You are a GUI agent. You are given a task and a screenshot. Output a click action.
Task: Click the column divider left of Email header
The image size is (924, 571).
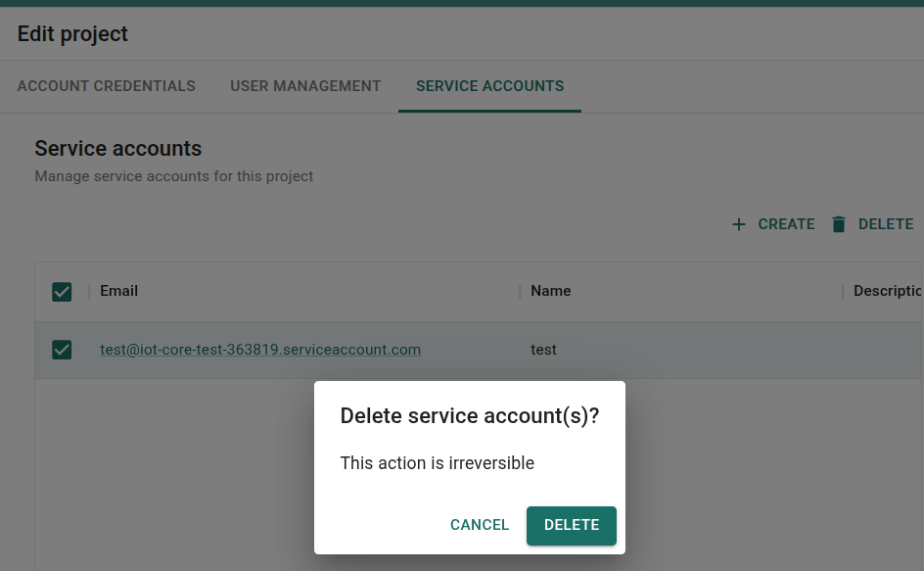pyautogui.click(x=89, y=292)
